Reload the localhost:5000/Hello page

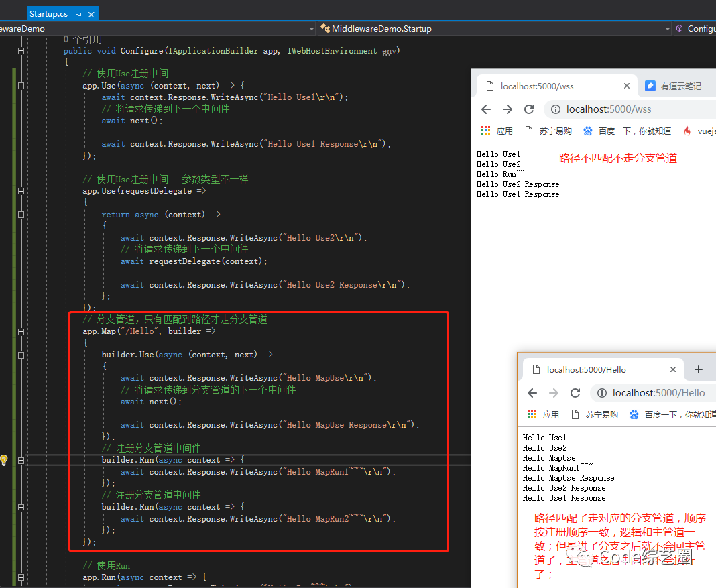pyautogui.click(x=575, y=393)
